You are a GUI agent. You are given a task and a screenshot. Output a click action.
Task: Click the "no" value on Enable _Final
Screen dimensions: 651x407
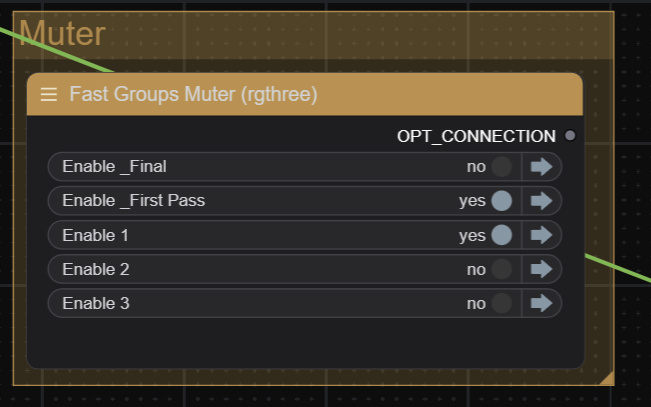tap(476, 167)
